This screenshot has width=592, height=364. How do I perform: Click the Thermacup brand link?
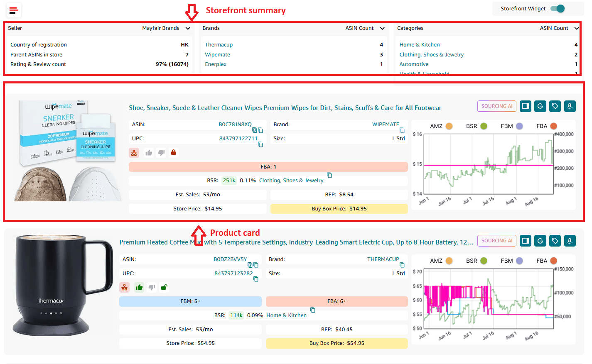tap(219, 44)
